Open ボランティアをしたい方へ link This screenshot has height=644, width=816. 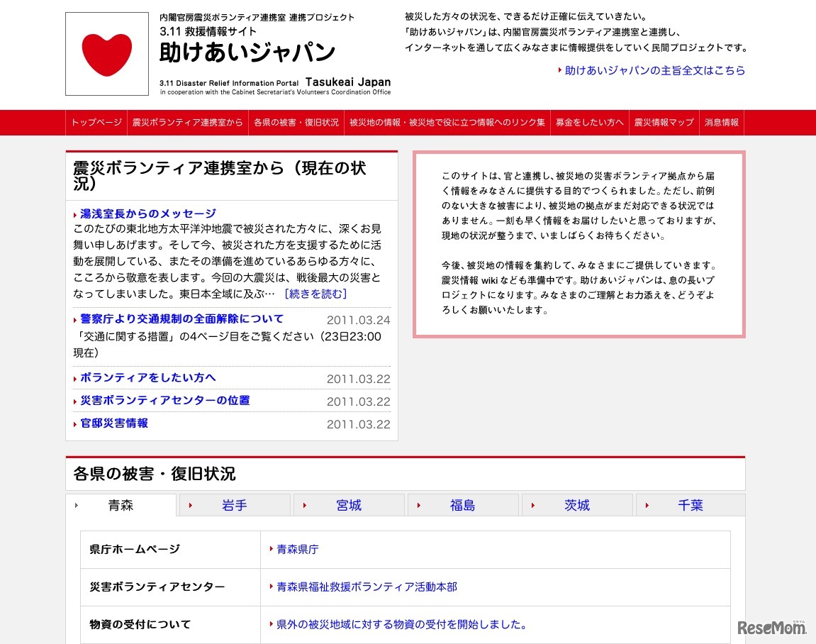147,377
